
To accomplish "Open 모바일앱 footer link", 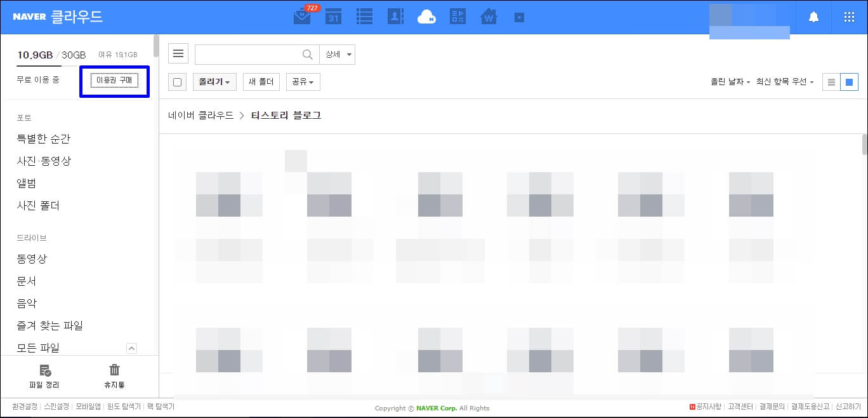I will [88, 407].
